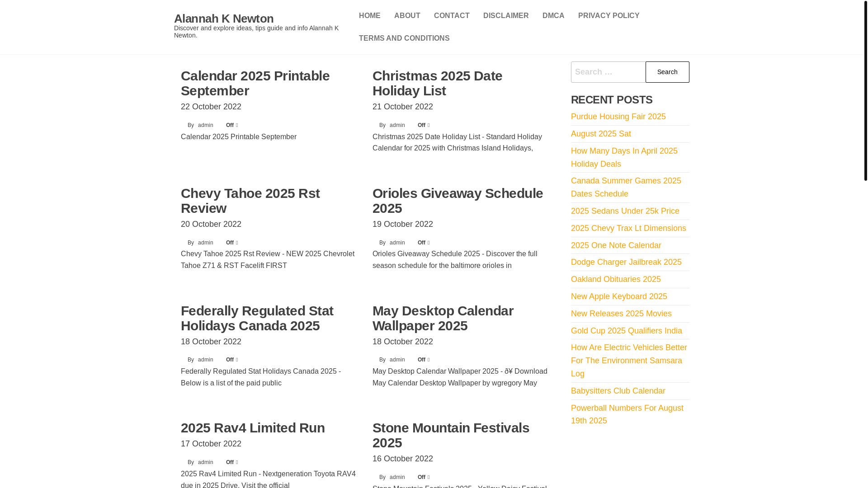Image resolution: width=868 pixels, height=488 pixels.
Task: Open Canada Summer Games 2025 Dates Schedule
Action: pyautogui.click(x=626, y=187)
